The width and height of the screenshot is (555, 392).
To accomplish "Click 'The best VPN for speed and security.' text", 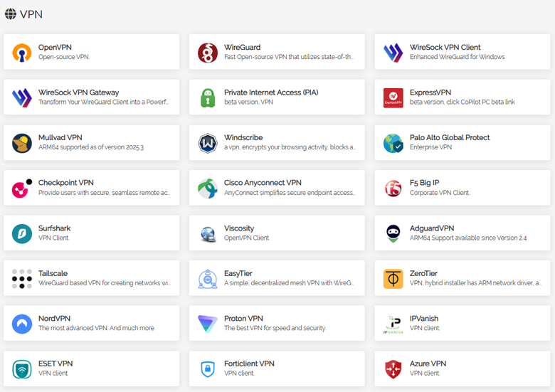I will click(x=275, y=328).
